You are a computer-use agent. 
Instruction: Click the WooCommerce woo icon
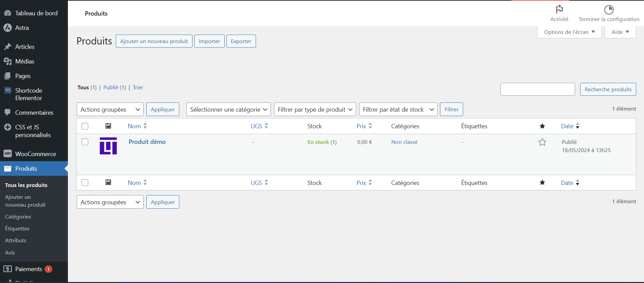click(x=7, y=154)
